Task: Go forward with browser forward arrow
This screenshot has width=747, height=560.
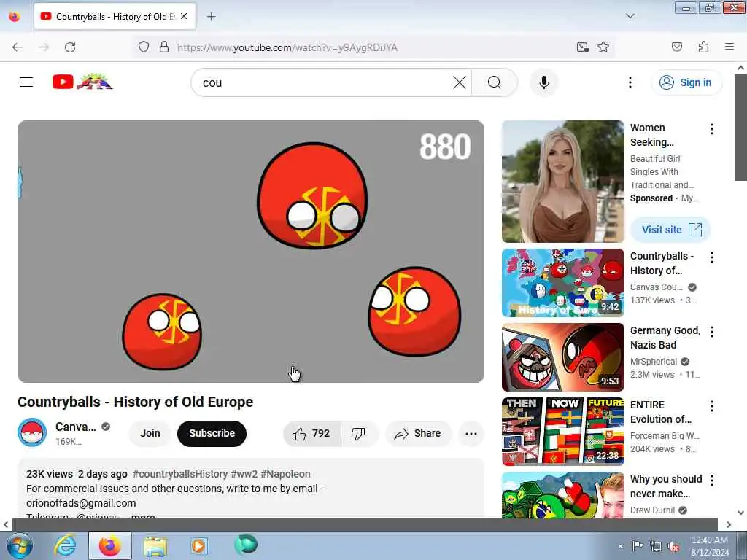Action: click(44, 47)
